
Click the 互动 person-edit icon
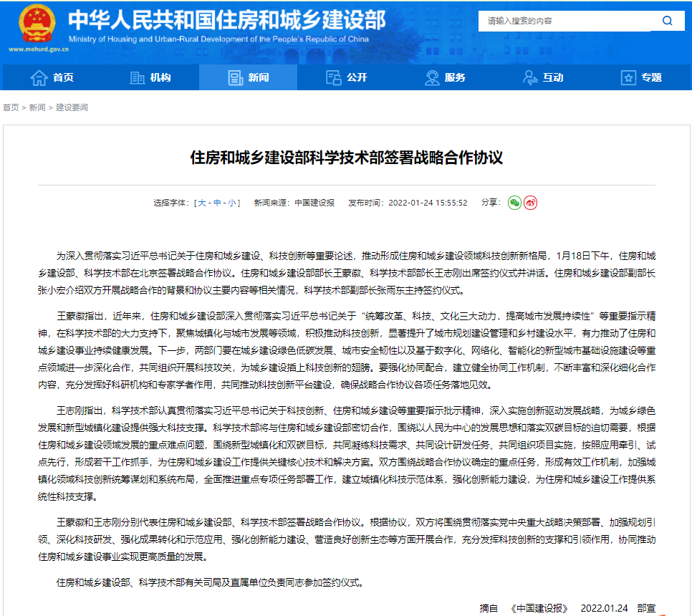click(x=530, y=77)
